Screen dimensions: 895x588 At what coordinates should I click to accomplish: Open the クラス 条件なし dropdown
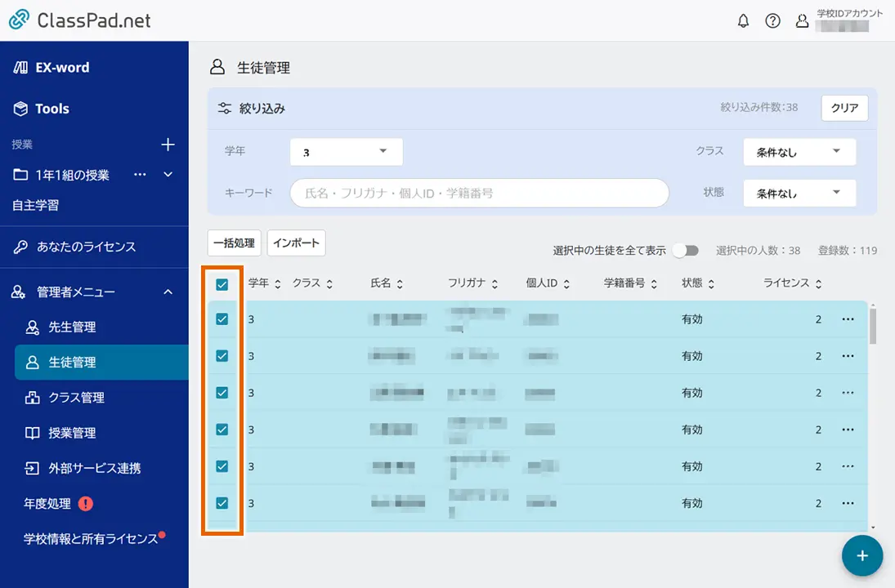pos(799,151)
